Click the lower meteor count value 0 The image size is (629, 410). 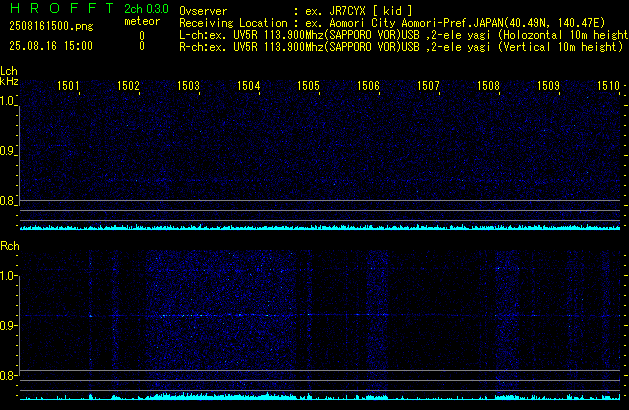(x=142, y=46)
